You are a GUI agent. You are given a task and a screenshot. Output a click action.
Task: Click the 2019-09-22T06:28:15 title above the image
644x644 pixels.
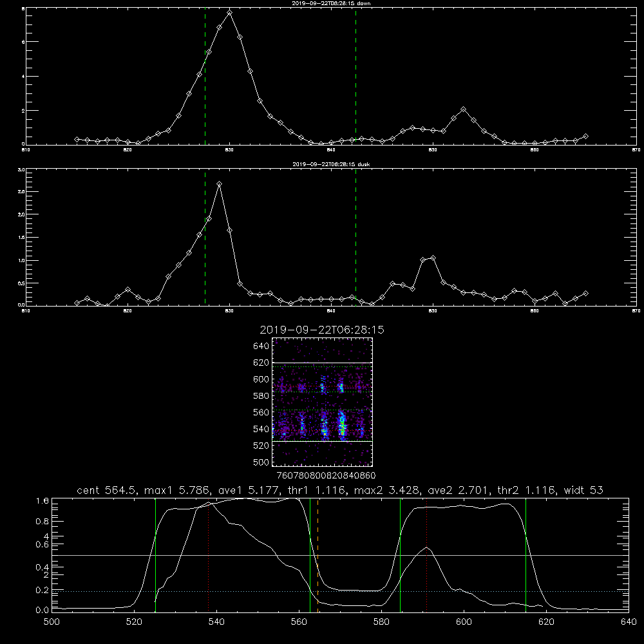(x=322, y=330)
